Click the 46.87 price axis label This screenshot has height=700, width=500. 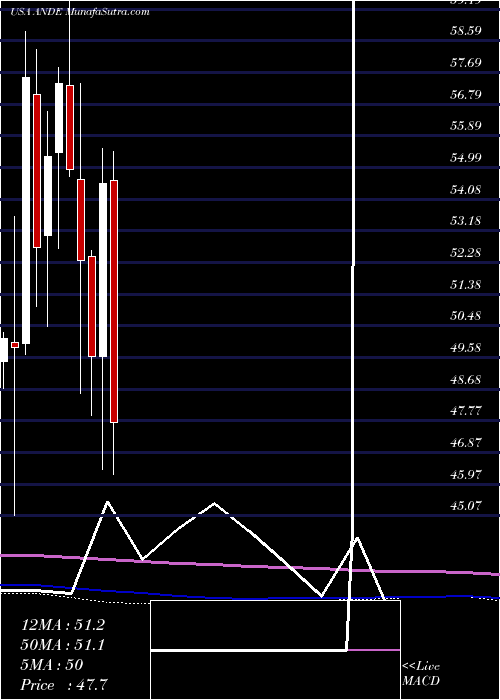tap(466, 443)
